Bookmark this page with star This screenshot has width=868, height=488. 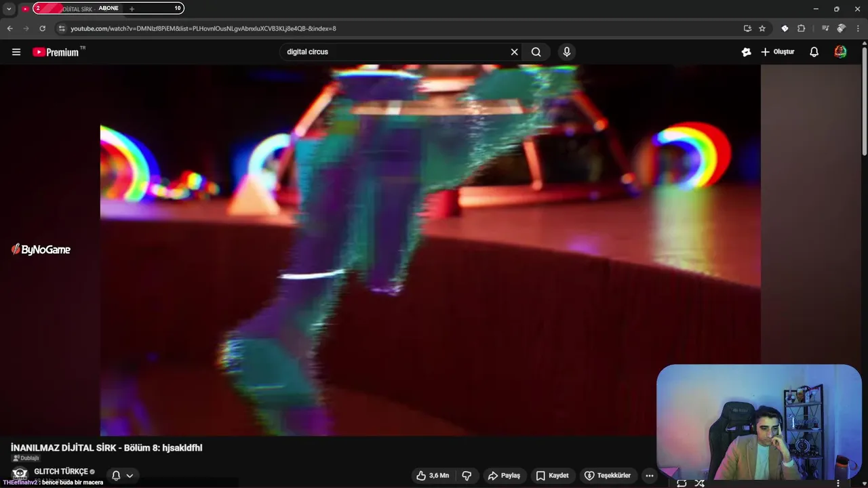coord(762,28)
